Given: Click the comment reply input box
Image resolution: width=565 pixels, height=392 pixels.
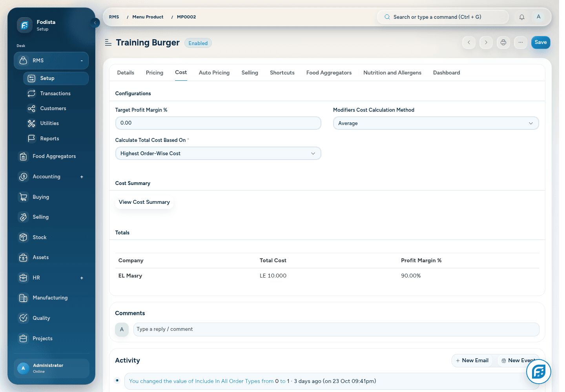Looking at the screenshot, I should tap(336, 329).
